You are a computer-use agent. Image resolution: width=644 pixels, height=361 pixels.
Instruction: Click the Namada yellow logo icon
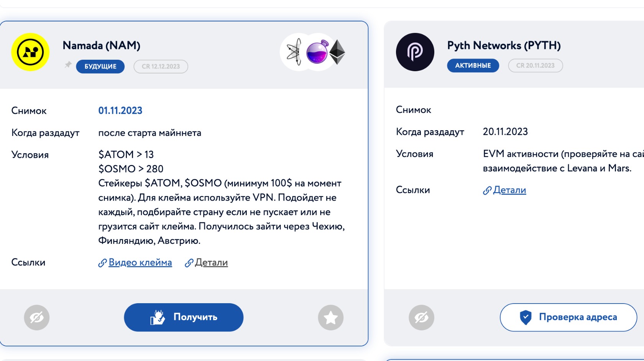click(30, 52)
